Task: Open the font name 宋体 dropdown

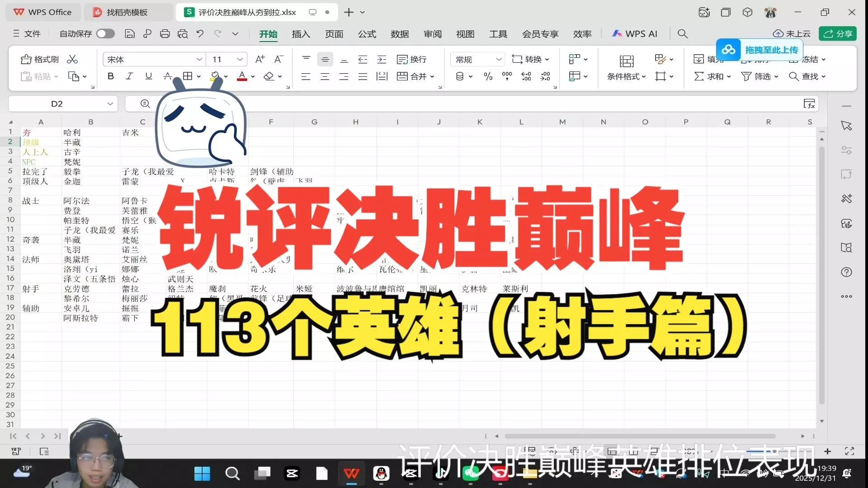Action: (x=199, y=59)
